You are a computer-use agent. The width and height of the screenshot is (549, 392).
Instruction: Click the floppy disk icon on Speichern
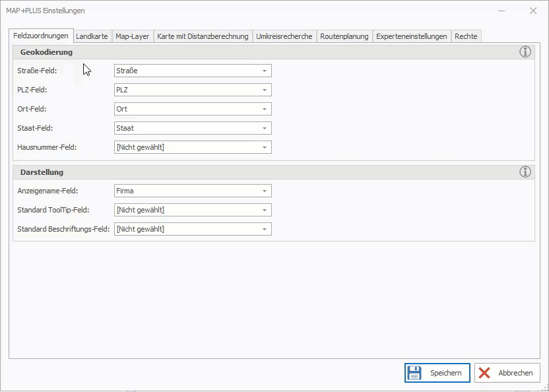pyautogui.click(x=414, y=373)
